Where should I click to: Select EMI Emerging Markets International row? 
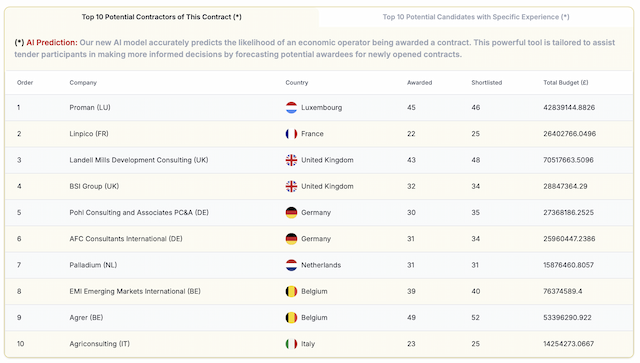pyautogui.click(x=319, y=291)
